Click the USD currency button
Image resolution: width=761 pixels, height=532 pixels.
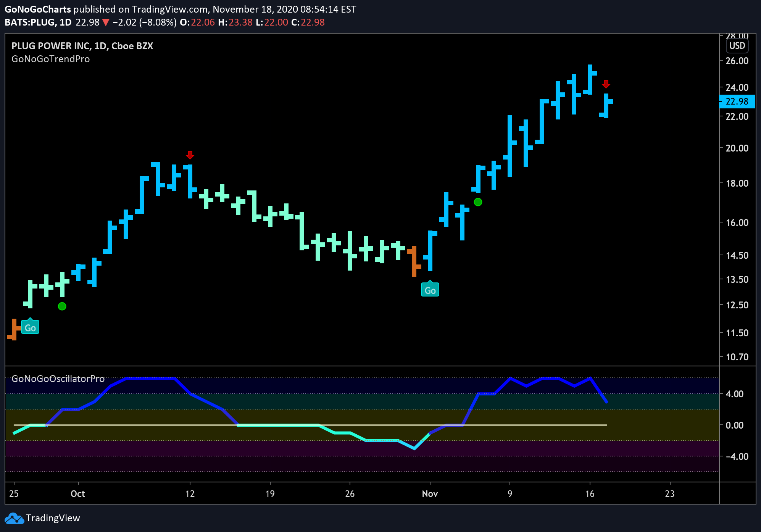(x=737, y=46)
